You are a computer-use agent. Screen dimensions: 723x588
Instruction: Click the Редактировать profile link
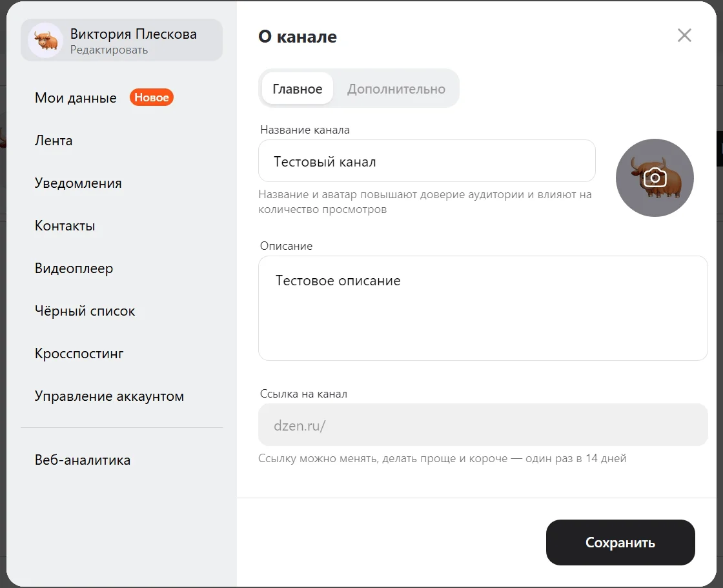(109, 50)
